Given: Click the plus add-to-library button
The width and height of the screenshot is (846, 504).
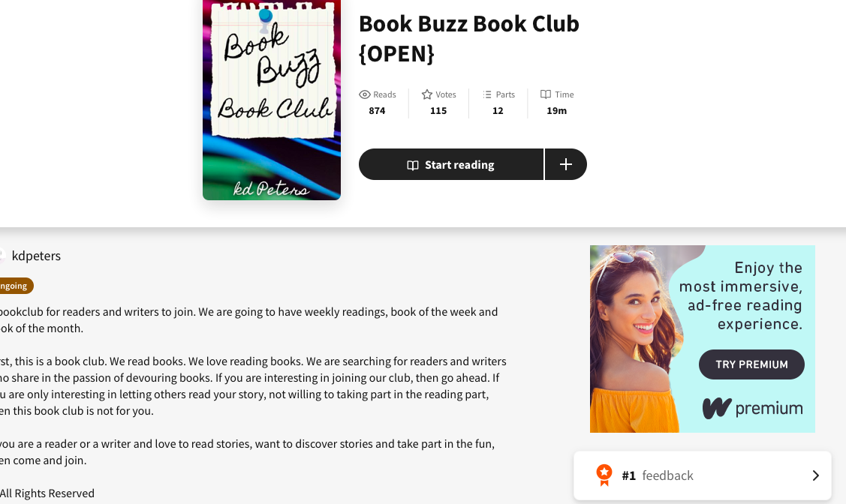Looking at the screenshot, I should click(x=566, y=164).
